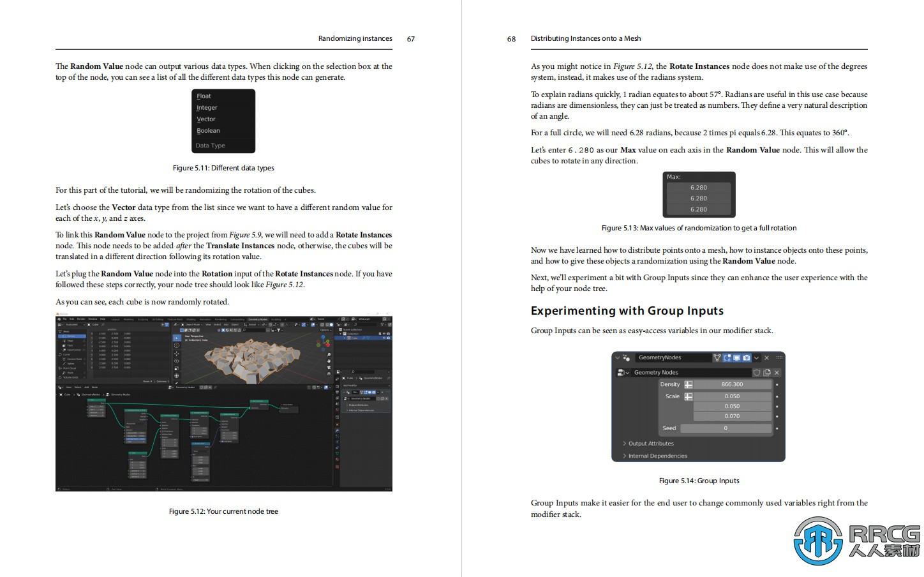Click Seed value field showing 0
The image size is (924, 577).
click(x=725, y=428)
